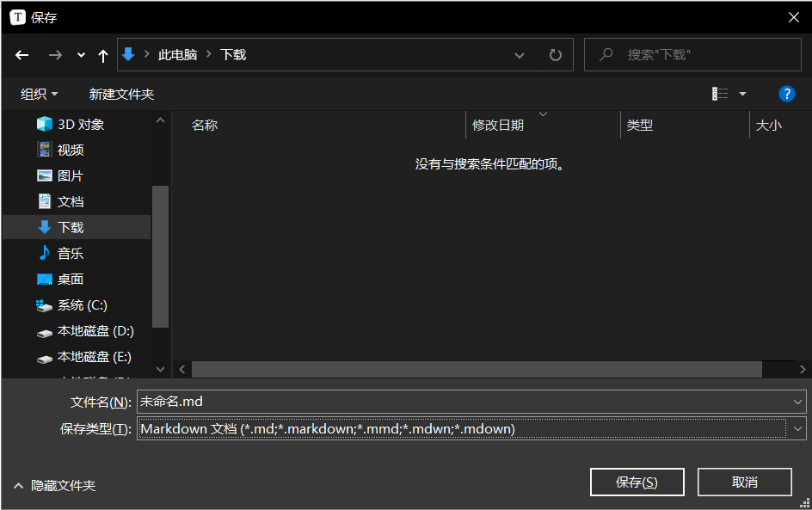Refresh the Downloads folder listing
Screen dimensions: 812x510
(556, 55)
